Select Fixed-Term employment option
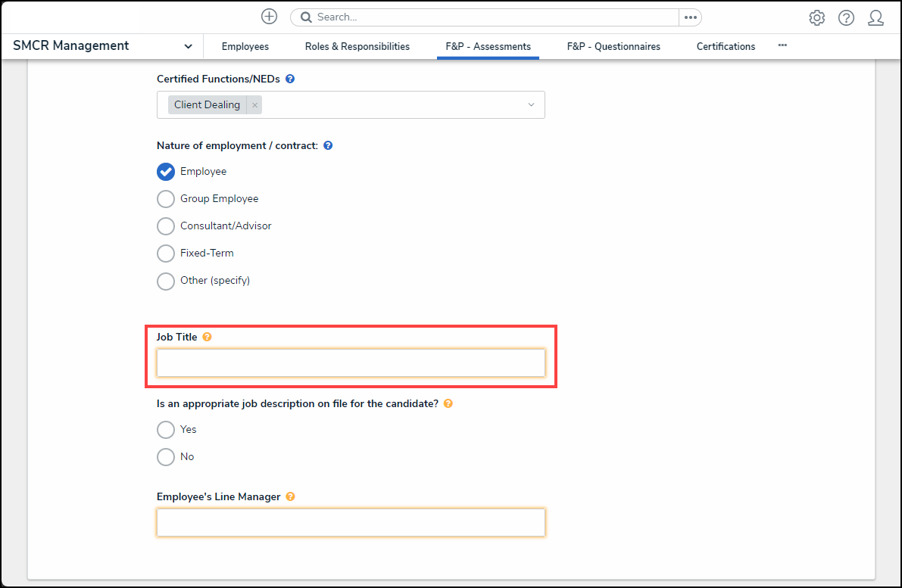The height and width of the screenshot is (588, 902). (165, 254)
